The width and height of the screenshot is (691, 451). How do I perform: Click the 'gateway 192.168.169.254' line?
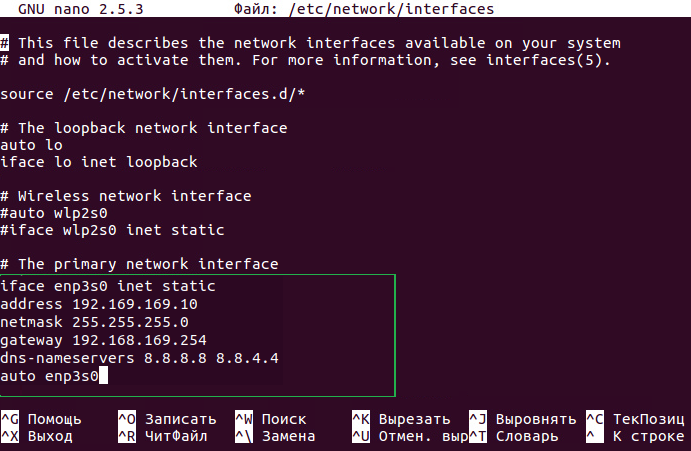tap(103, 340)
